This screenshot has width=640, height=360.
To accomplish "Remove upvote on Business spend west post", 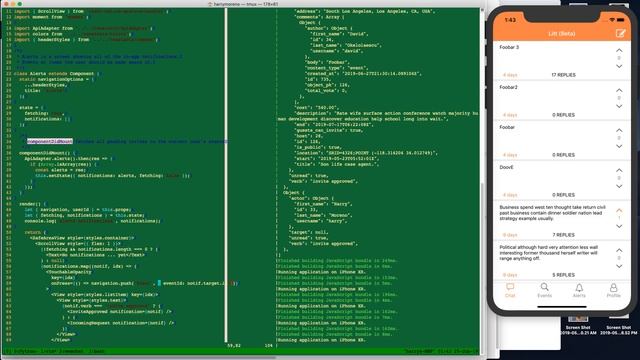I will tap(619, 210).
